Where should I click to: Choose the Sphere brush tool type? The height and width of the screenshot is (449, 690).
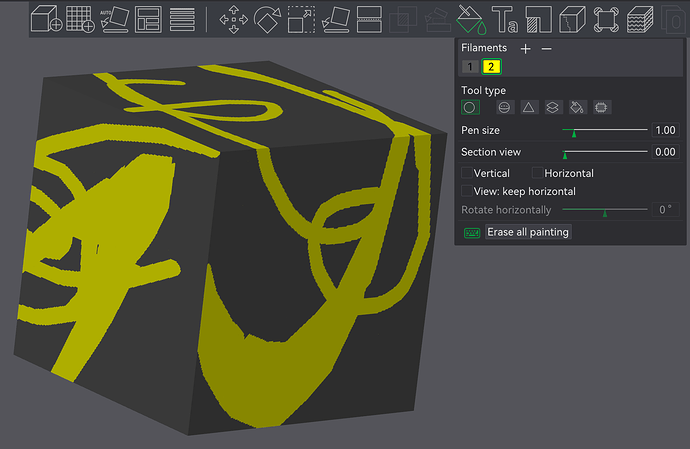(x=504, y=107)
